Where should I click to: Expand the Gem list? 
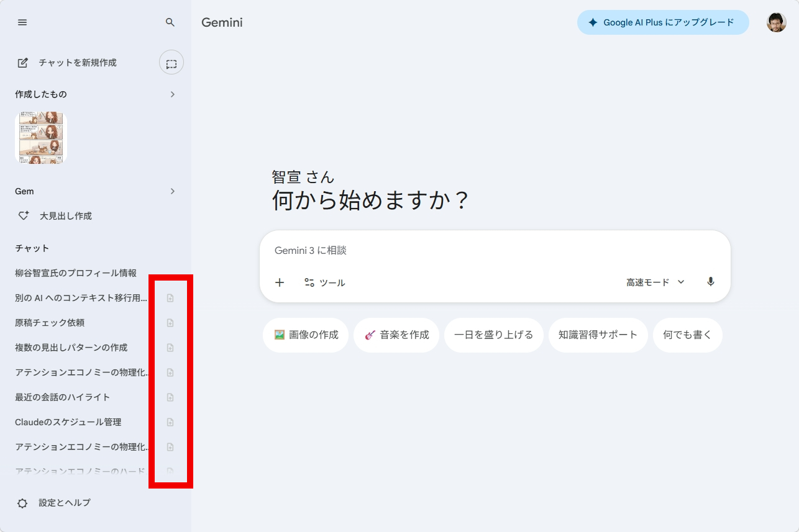pos(173,191)
